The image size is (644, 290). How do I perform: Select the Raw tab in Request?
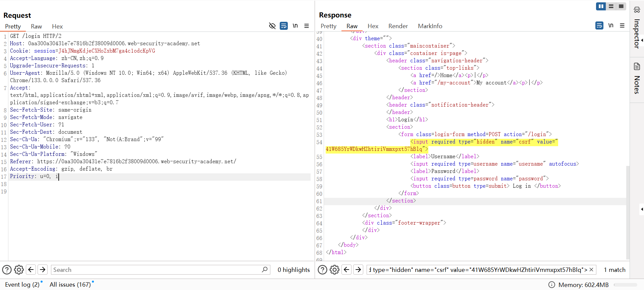tap(36, 26)
